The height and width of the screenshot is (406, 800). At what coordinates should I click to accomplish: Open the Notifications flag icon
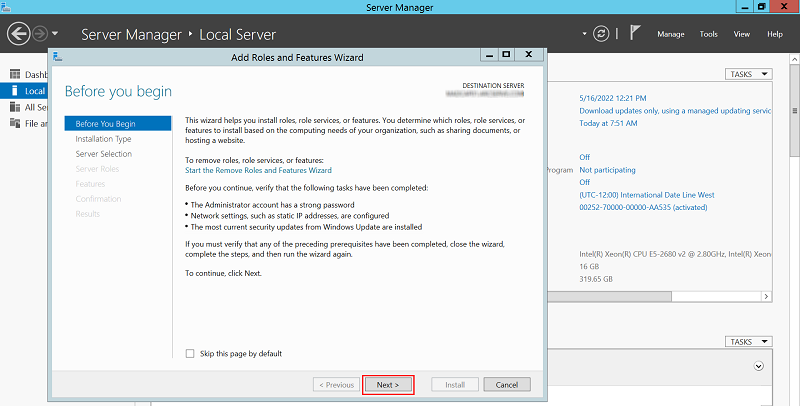(634, 34)
